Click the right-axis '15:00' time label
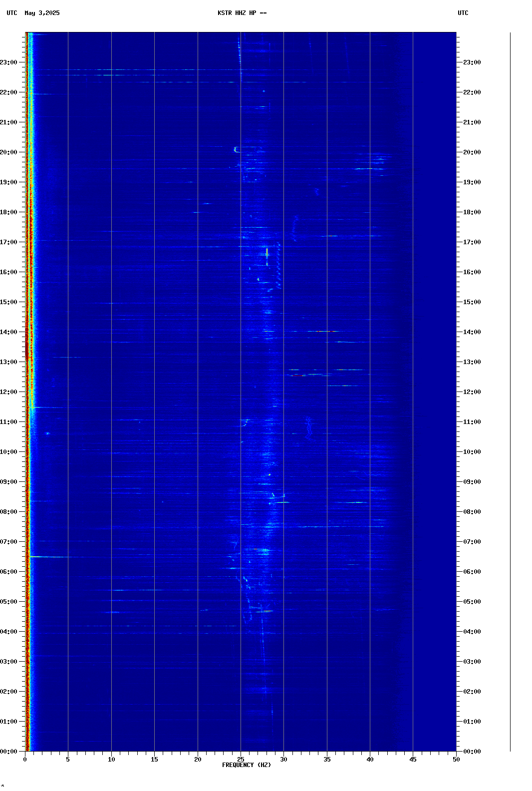The width and height of the screenshot is (532, 791). pos(472,302)
